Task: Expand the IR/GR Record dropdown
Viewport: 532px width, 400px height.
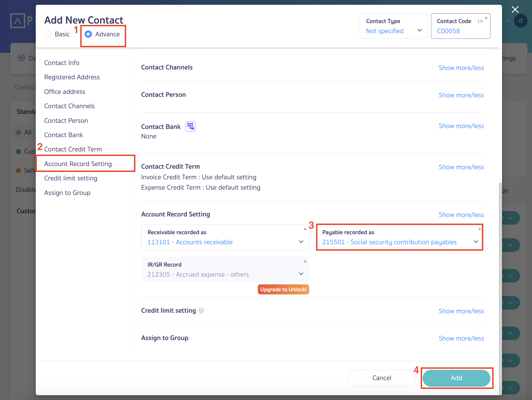Action: click(301, 274)
